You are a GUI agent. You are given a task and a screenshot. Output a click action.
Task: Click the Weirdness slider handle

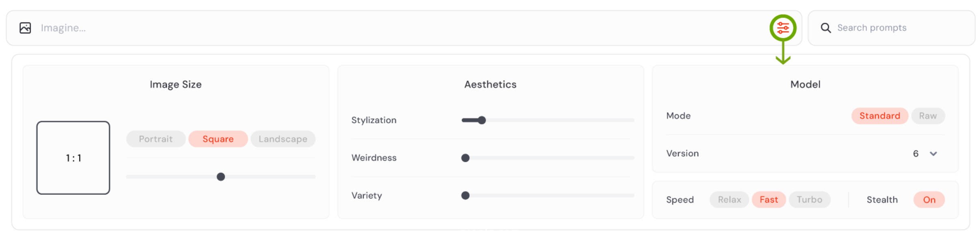465,158
